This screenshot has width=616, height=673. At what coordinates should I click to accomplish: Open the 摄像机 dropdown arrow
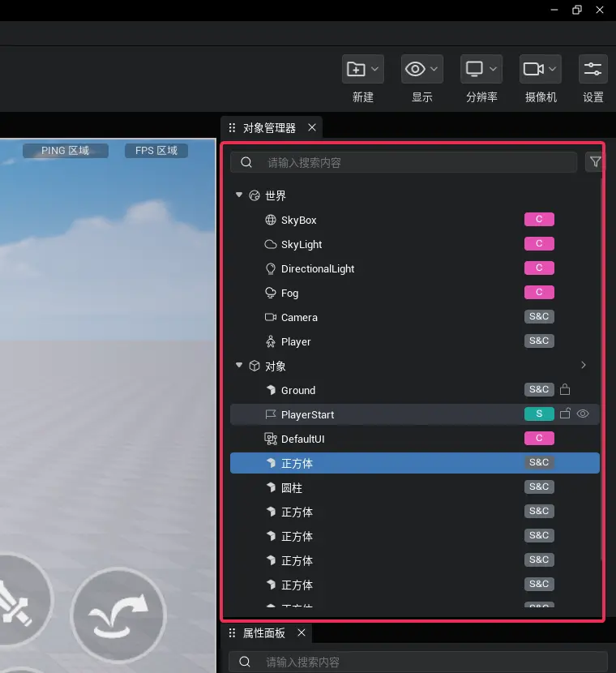pyautogui.click(x=552, y=69)
